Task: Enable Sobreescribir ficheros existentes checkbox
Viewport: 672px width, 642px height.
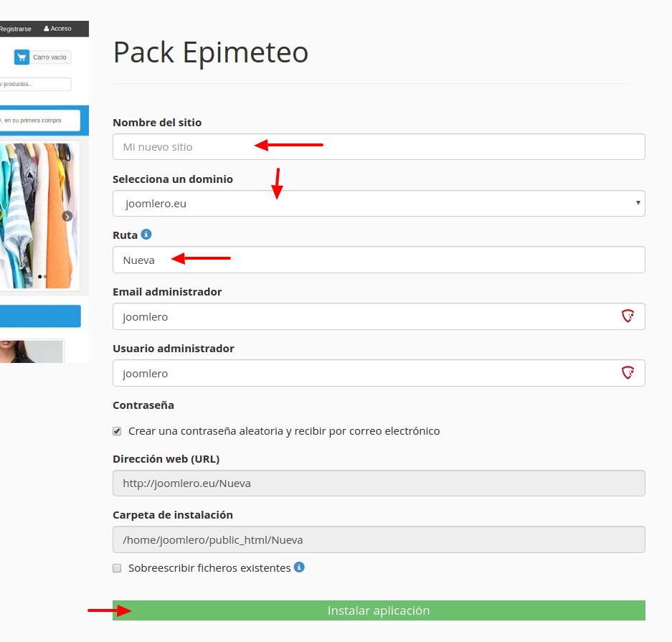Action: (x=117, y=568)
